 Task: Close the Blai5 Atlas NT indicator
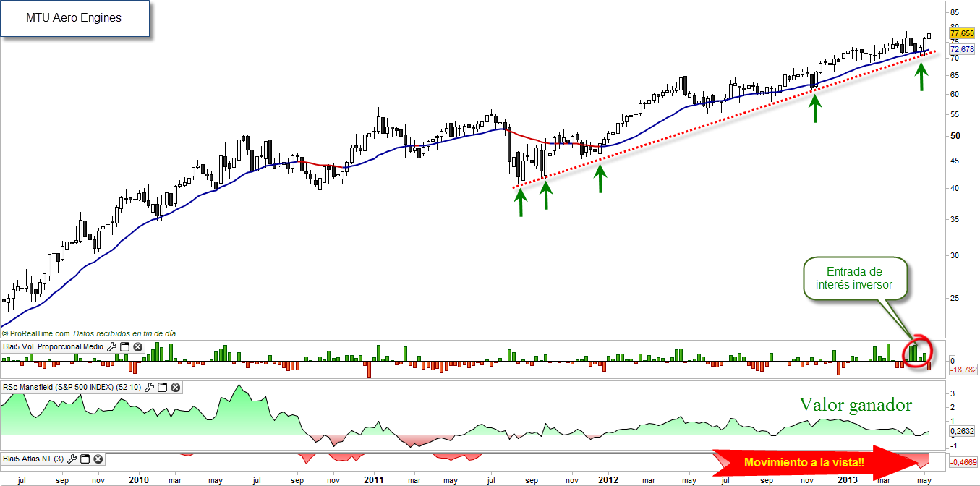[98, 459]
